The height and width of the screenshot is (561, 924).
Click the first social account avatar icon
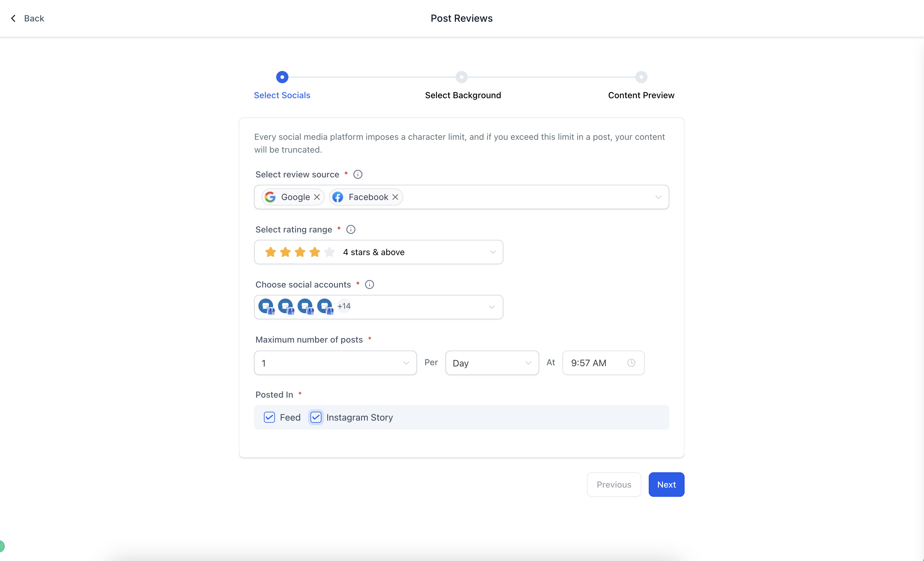click(x=267, y=306)
